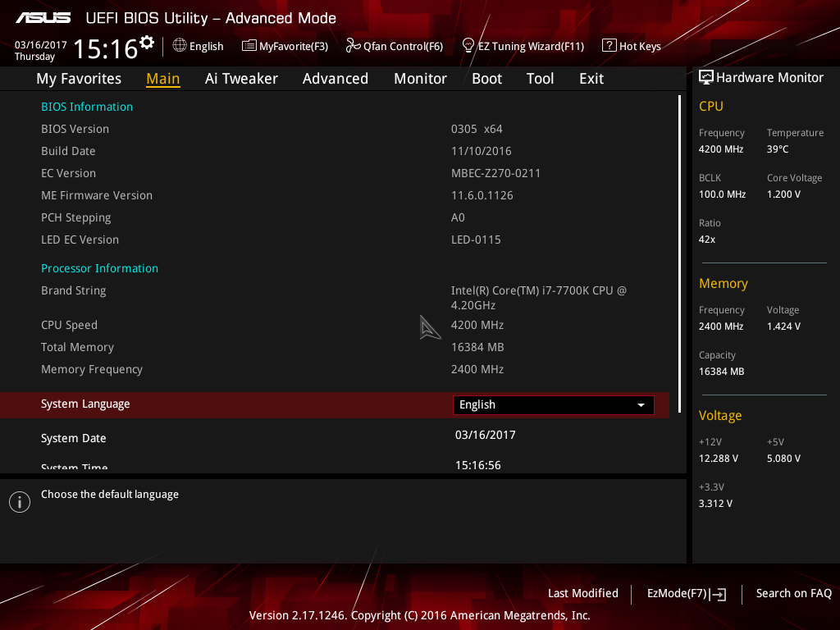Viewport: 840px width, 630px height.
Task: Click the Memory Voltage 1.424 V reading
Action: click(x=783, y=326)
